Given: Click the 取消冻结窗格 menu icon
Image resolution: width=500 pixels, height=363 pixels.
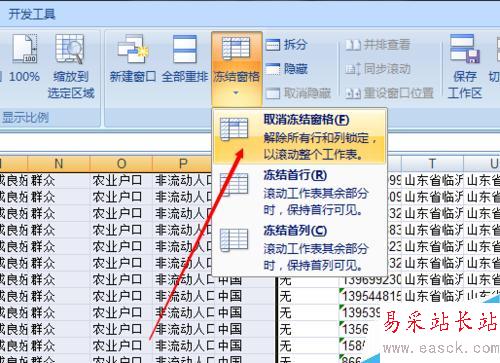Looking at the screenshot, I should tap(234, 129).
